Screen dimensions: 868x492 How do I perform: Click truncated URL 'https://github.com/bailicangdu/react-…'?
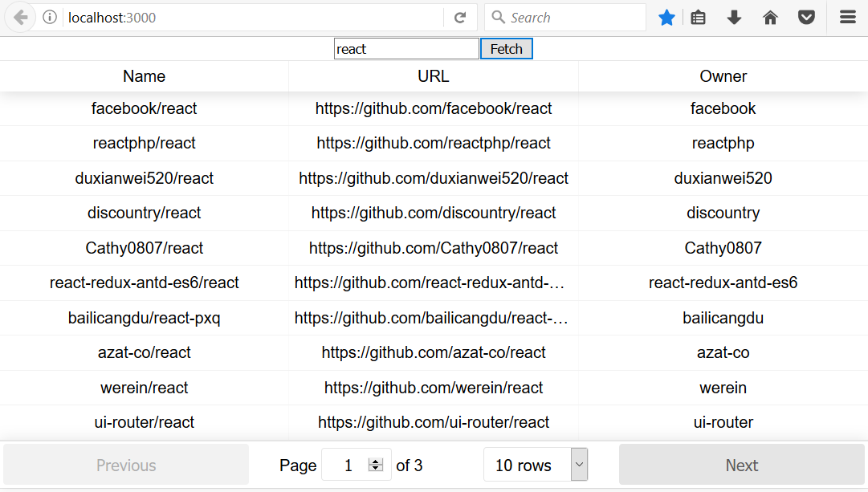click(431, 318)
